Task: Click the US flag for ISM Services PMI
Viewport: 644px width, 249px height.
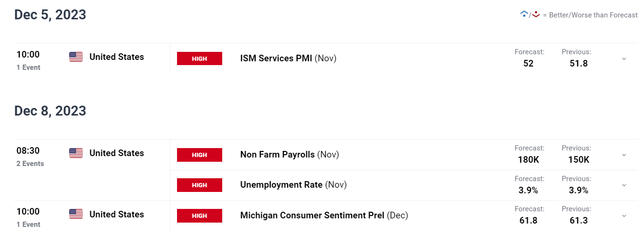Action: point(76,57)
